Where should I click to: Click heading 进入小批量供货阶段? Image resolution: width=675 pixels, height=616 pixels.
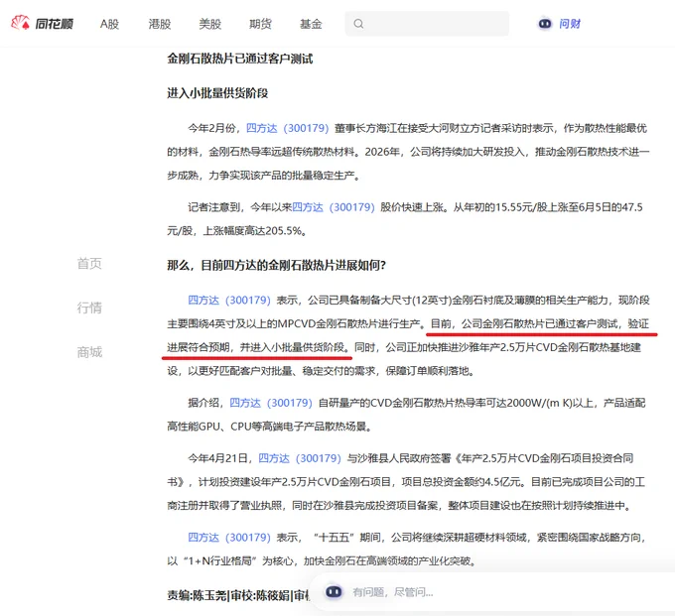(217, 93)
